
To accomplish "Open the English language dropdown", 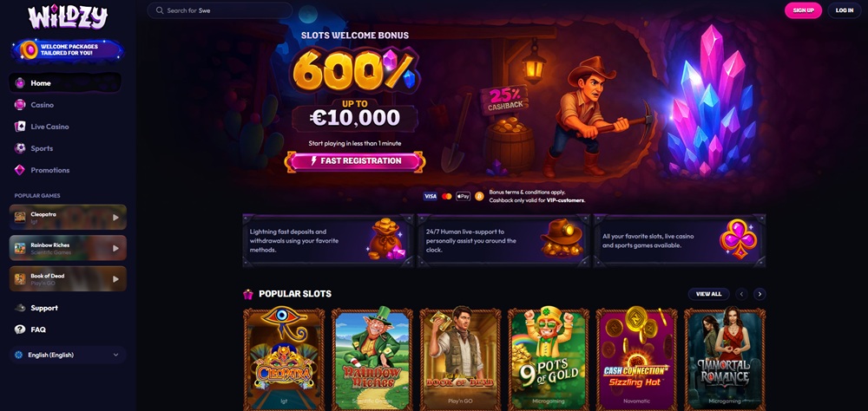I will click(68, 356).
